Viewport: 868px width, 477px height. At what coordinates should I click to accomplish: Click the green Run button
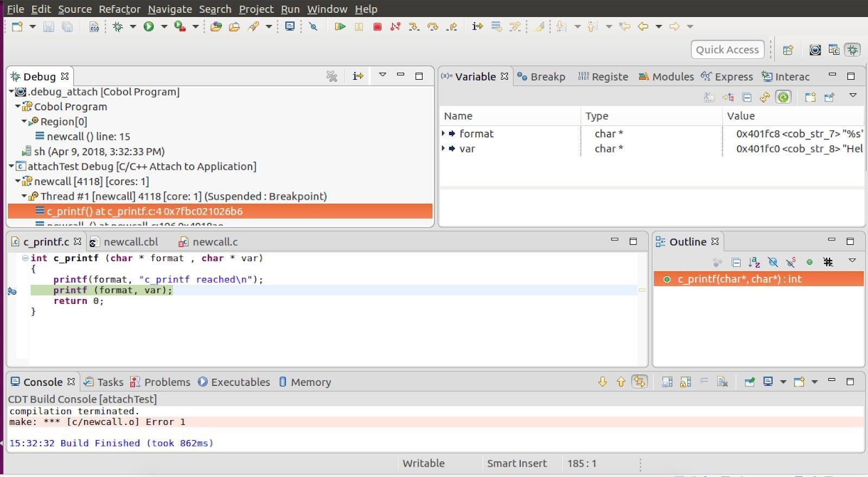click(x=149, y=27)
